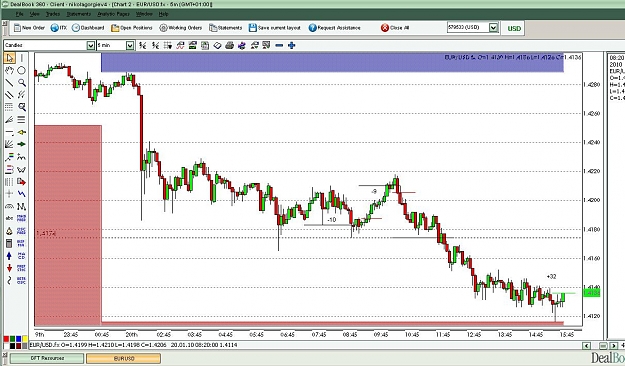The height and width of the screenshot is (366, 625).
Task: Click the eraser icon in chart toolbar
Action: [x=217, y=45]
